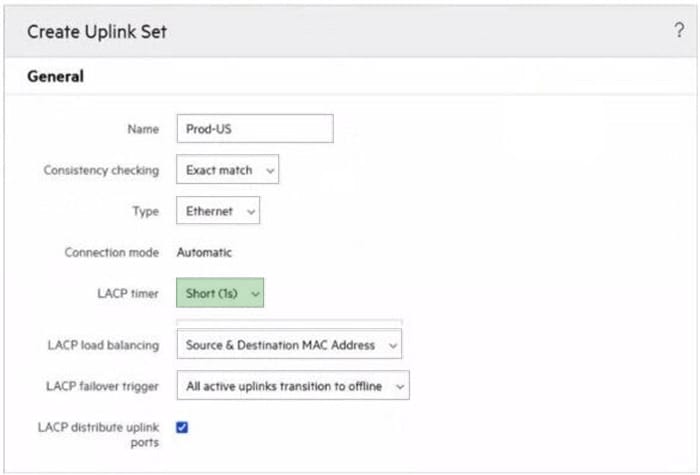This screenshot has height=475, width=700.
Task: Click the Create Uplink Set title
Action: point(97,32)
